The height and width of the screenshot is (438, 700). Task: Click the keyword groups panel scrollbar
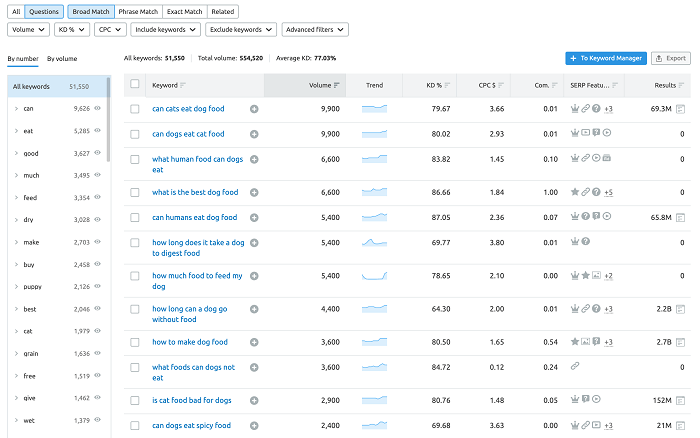108,121
